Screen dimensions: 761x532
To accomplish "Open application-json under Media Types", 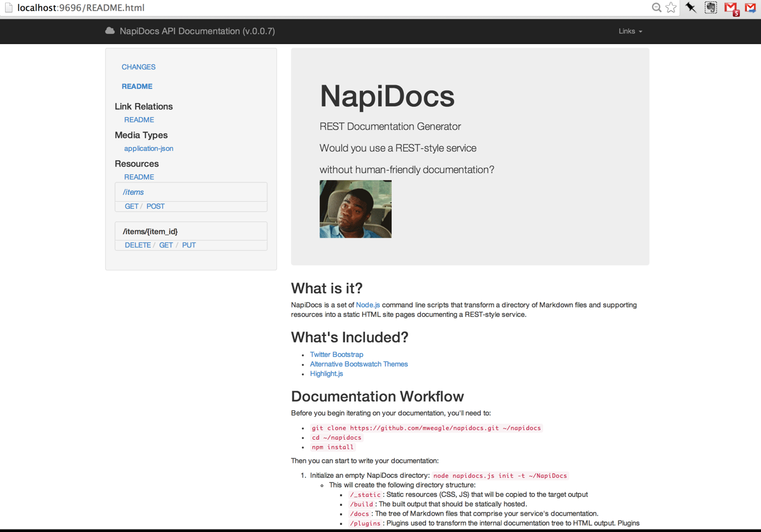I will pyautogui.click(x=148, y=148).
